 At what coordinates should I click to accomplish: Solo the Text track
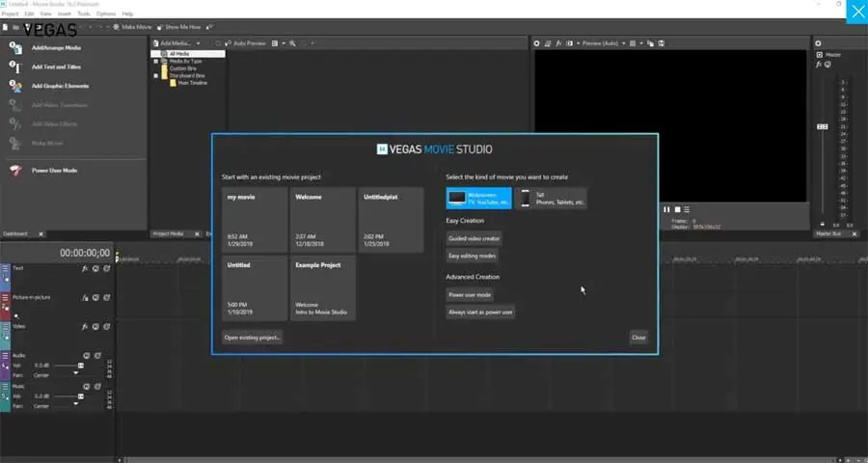(106, 268)
